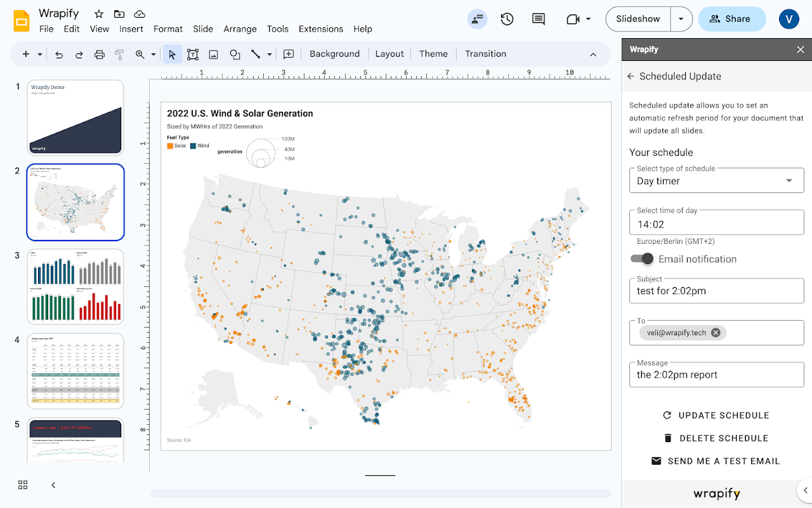Select the Shape tool
812x508 pixels.
235,54
